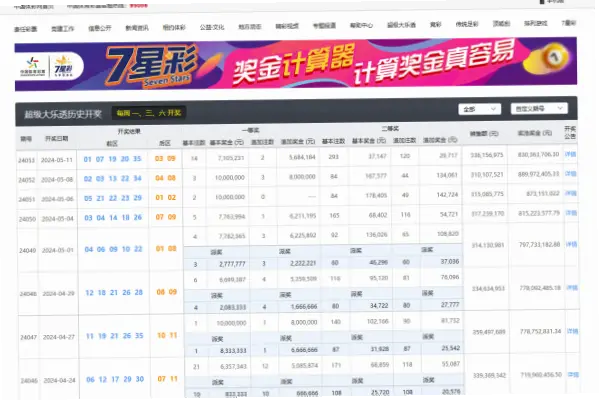
Task: Open the 精彩视频 section
Action: (287, 26)
